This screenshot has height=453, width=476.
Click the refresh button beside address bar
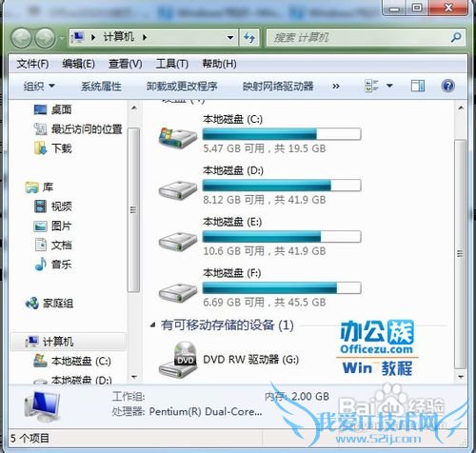[249, 38]
